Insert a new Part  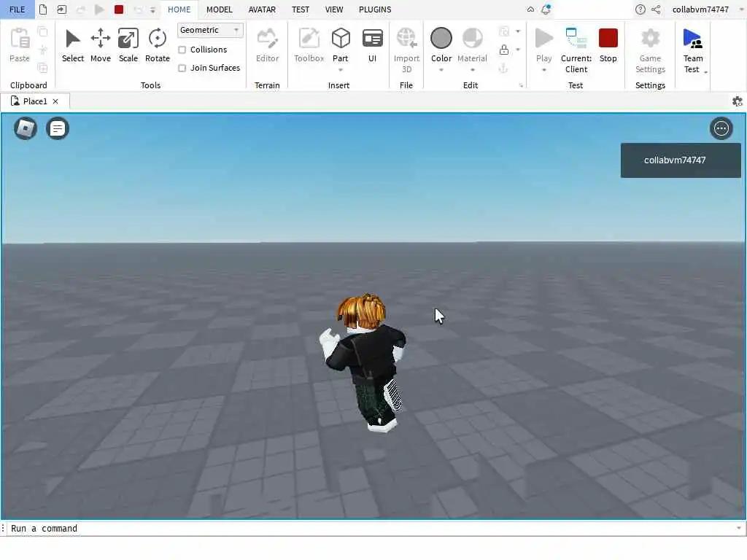[340, 45]
